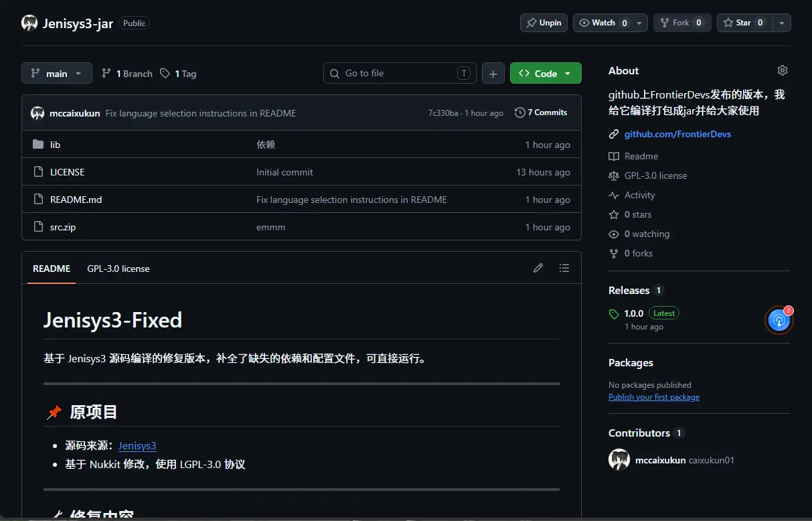Click the LICENSE file icon
The image size is (812, 521).
click(38, 172)
